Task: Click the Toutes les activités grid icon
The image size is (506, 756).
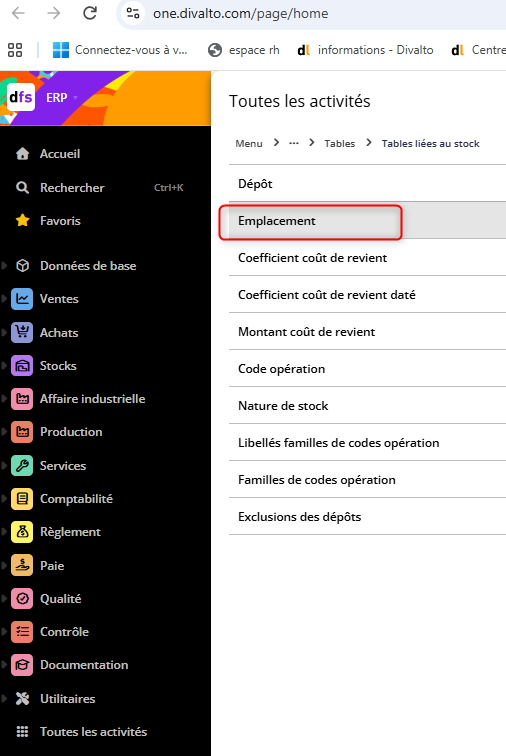Action: coord(22,732)
